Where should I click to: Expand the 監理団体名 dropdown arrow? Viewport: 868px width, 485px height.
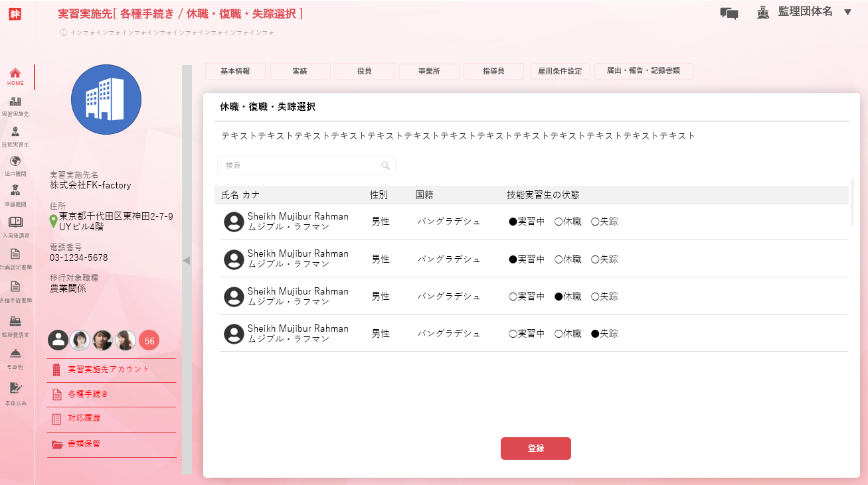pyautogui.click(x=847, y=12)
